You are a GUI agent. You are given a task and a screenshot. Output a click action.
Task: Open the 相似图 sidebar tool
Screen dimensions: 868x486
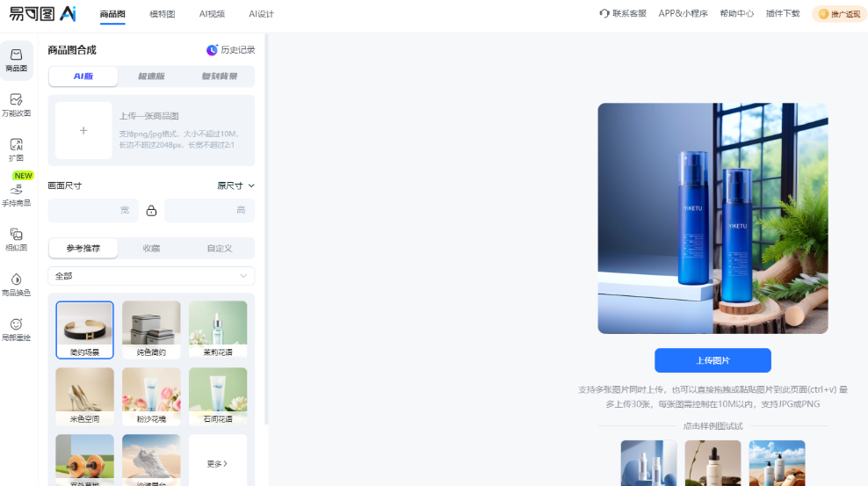tap(16, 240)
